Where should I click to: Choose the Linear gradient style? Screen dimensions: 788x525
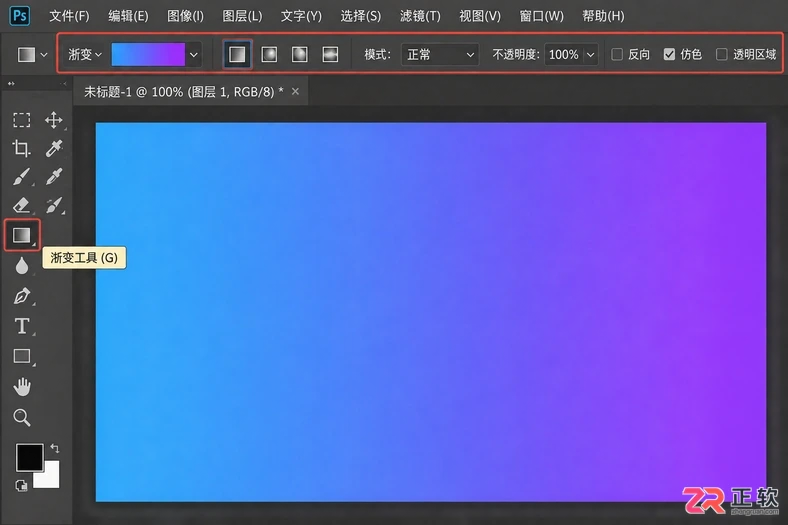(x=237, y=54)
